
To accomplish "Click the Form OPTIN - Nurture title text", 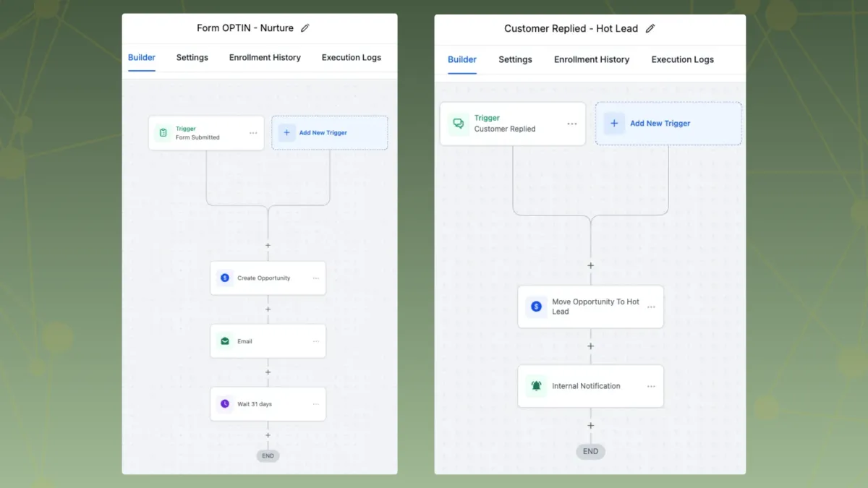I will click(245, 28).
